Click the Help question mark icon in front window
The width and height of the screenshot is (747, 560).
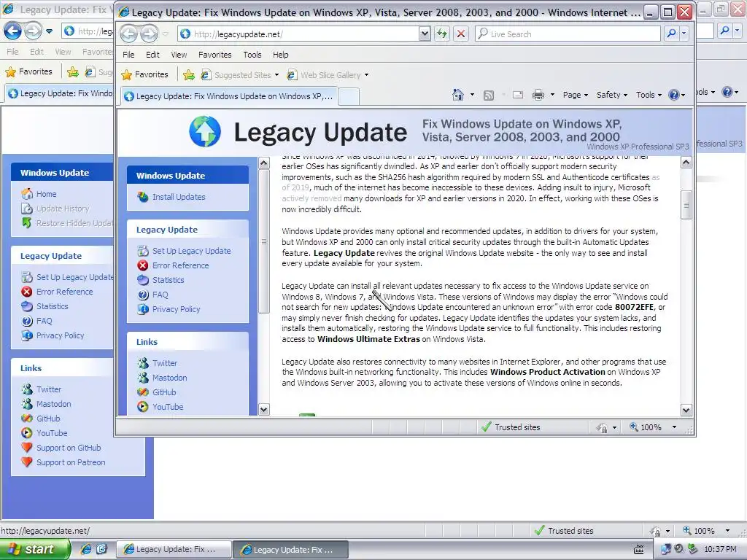pyautogui.click(x=673, y=95)
